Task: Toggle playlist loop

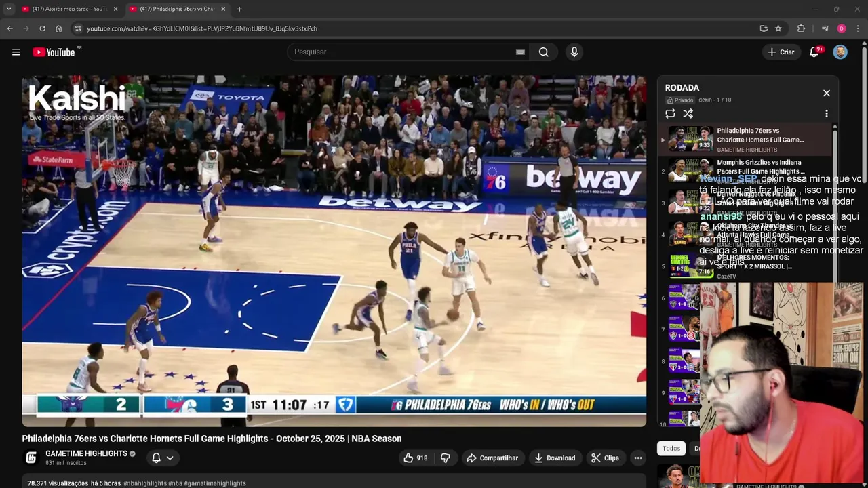Action: 670,114
